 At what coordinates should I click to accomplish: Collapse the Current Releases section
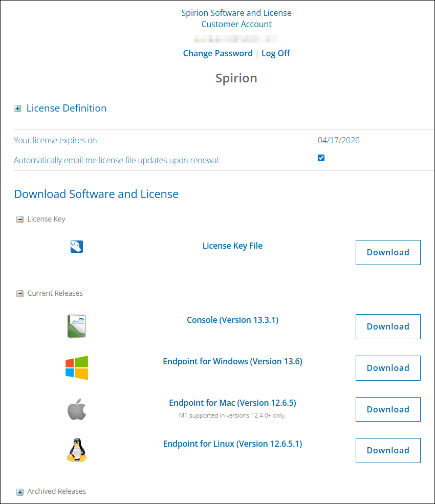click(20, 294)
